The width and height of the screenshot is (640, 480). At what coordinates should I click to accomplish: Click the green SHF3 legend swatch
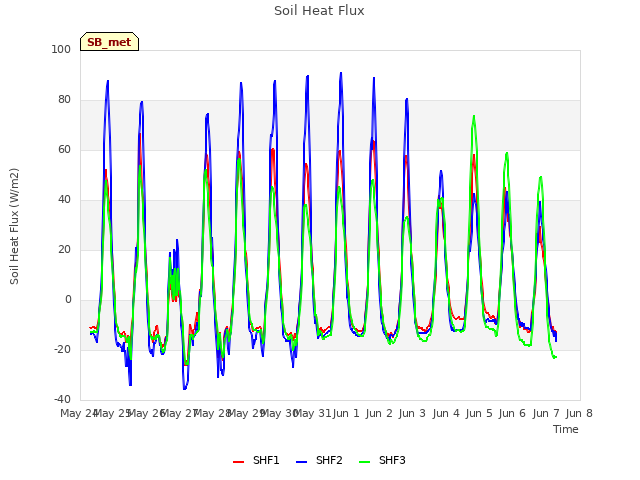pyautogui.click(x=364, y=462)
